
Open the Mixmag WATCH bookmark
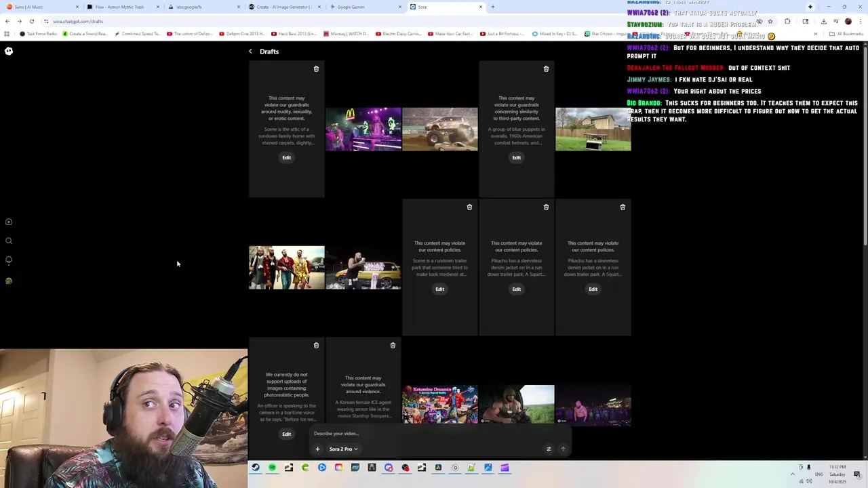(347, 34)
